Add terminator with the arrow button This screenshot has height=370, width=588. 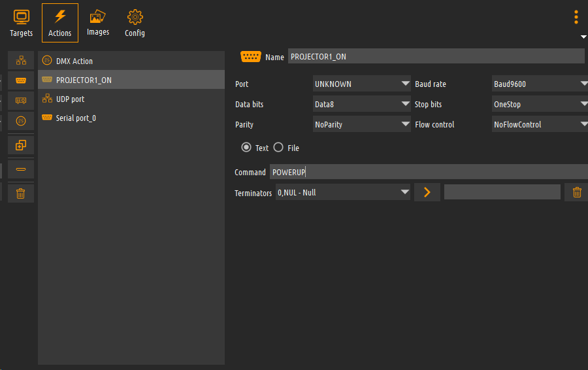coord(427,192)
